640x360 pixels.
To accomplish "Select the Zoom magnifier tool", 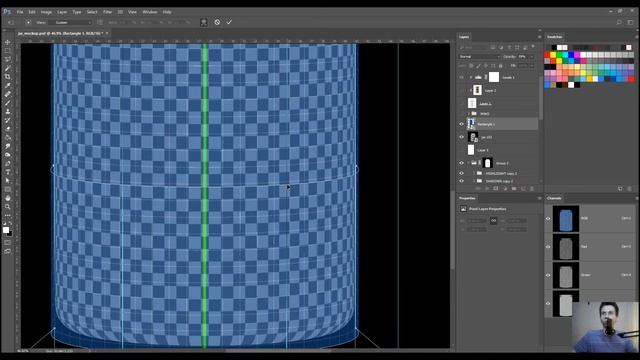I will [x=7, y=207].
